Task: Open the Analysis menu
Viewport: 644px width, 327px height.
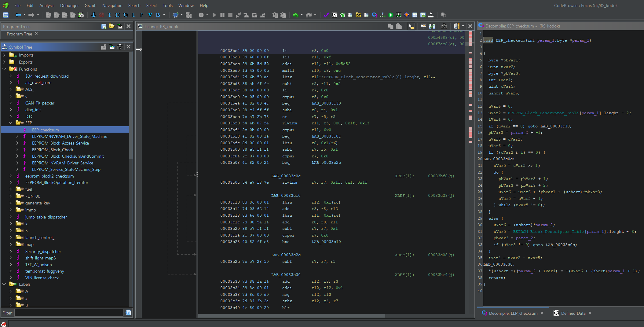Action: pyautogui.click(x=47, y=6)
